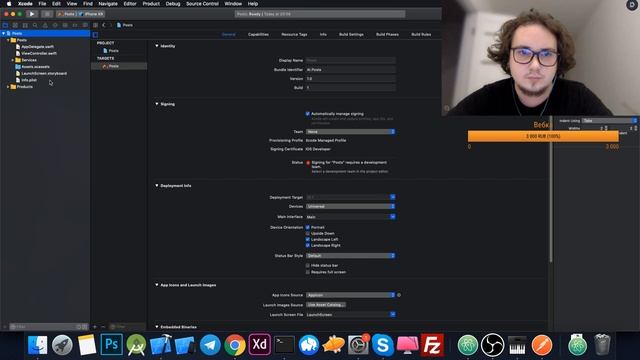Enable Requires full screen option

(308, 272)
